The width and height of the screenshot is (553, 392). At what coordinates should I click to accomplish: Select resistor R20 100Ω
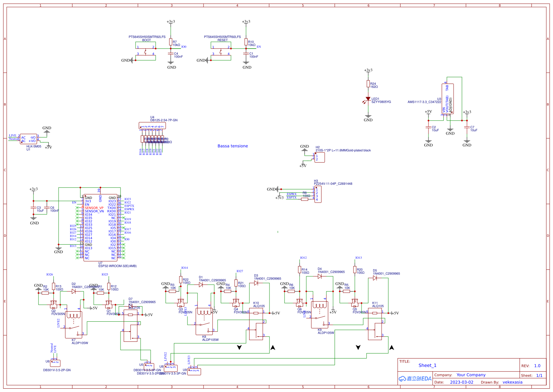[x=355, y=269]
